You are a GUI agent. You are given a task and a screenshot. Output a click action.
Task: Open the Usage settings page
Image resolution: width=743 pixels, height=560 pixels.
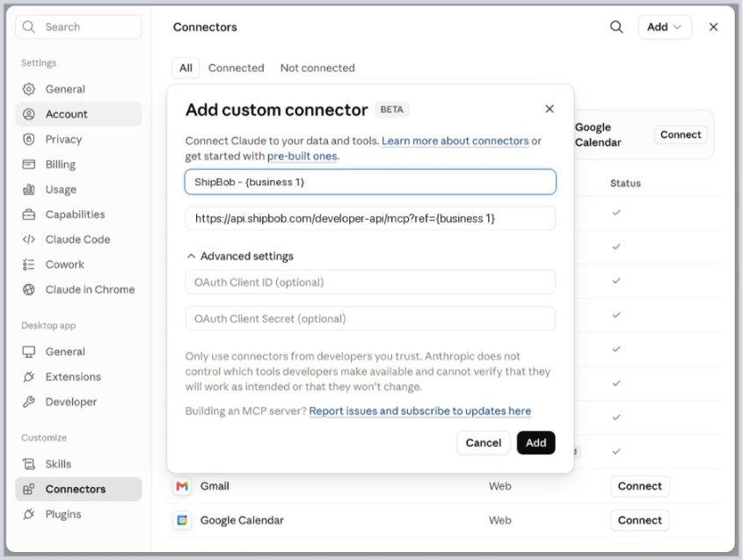[78, 190]
